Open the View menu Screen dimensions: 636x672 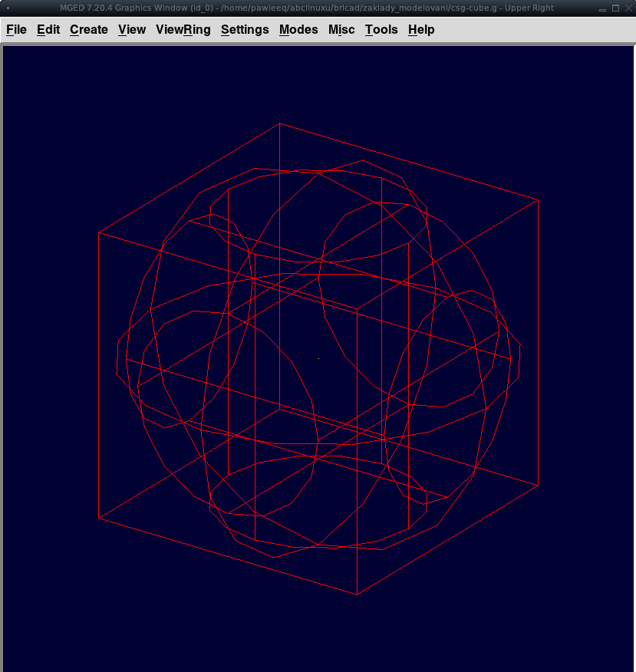tap(132, 30)
